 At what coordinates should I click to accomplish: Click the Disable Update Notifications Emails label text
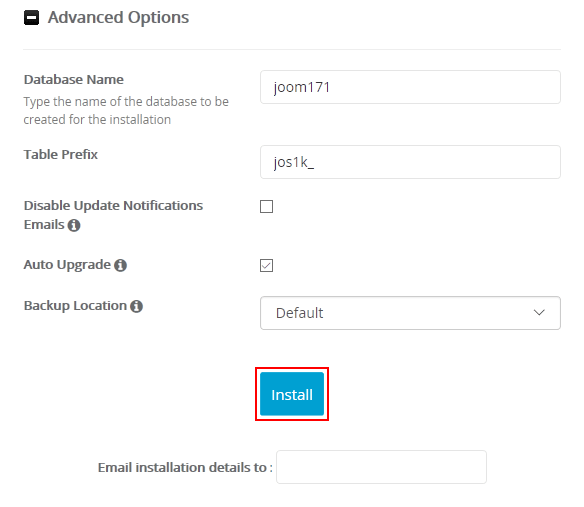point(113,215)
